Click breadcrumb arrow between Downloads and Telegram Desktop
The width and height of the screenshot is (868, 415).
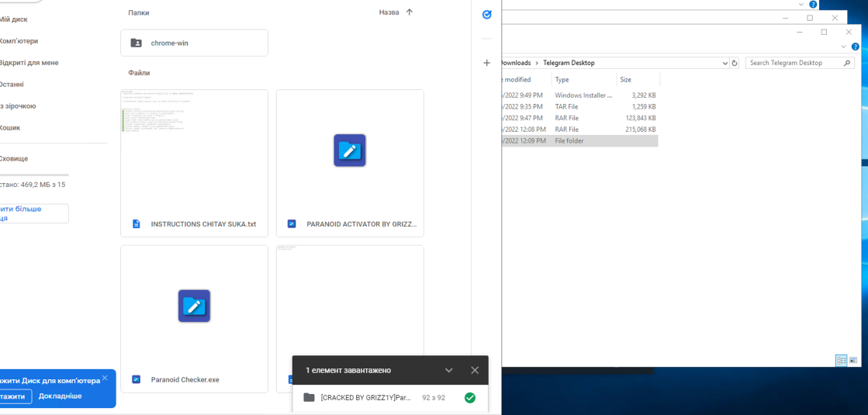[x=537, y=63]
